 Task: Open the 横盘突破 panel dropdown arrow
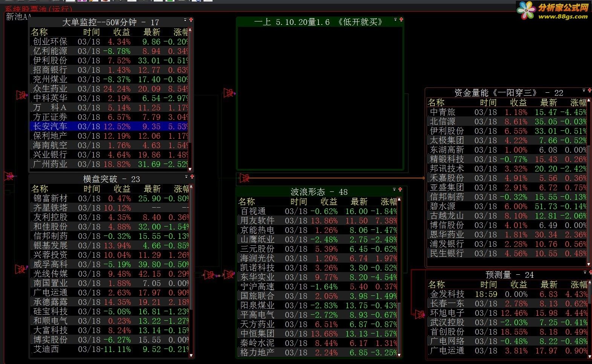tap(186, 176)
